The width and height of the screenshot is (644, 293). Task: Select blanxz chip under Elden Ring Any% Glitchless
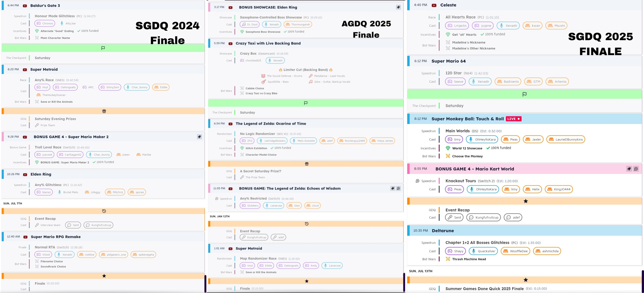43,192
